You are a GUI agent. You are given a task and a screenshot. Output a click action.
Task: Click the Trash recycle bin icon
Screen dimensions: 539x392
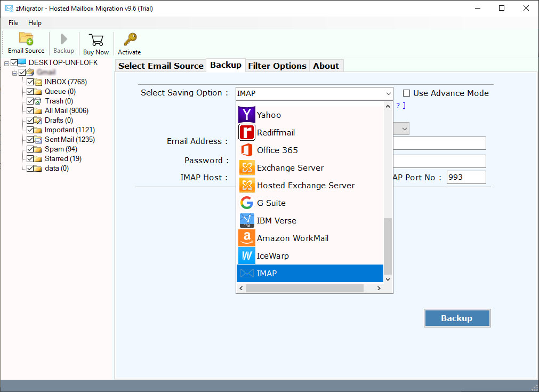pyautogui.click(x=38, y=101)
